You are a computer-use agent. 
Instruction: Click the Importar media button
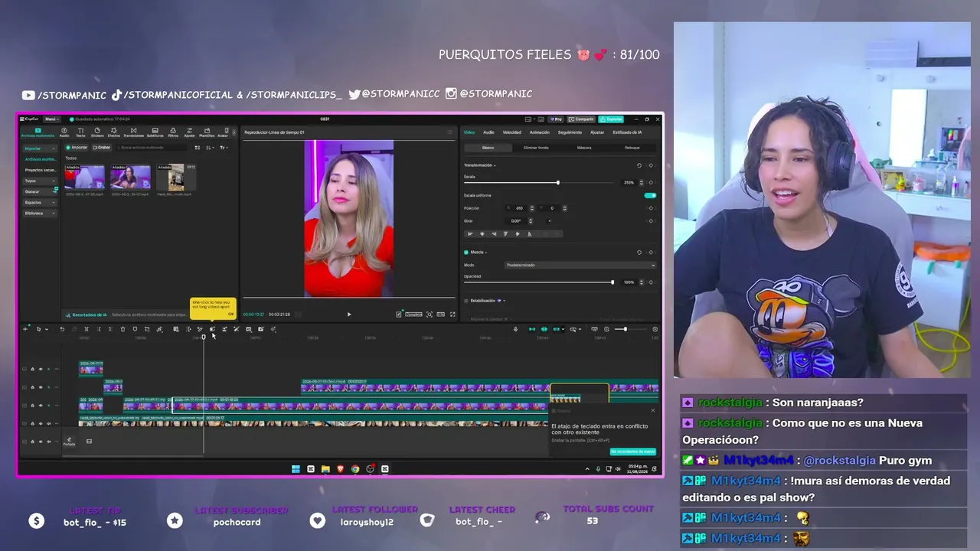point(77,148)
